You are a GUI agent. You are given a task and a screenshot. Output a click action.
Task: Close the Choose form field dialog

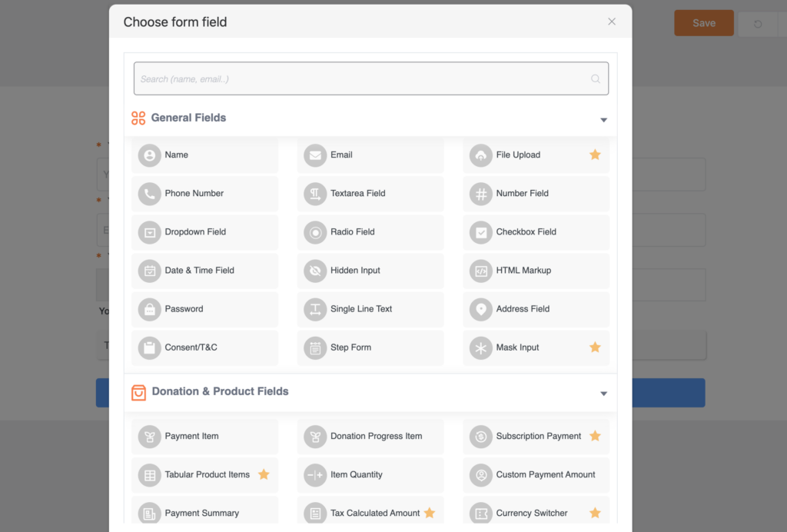pos(612,22)
